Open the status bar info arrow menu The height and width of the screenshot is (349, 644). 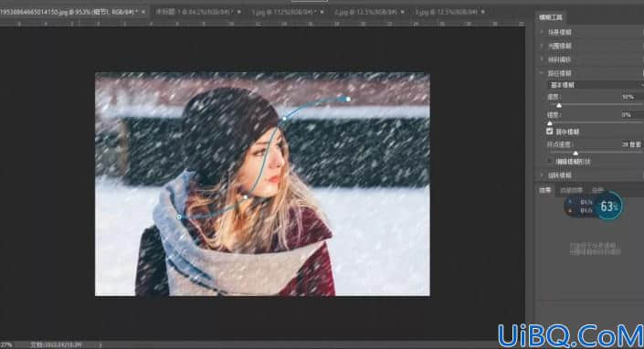tap(100, 345)
